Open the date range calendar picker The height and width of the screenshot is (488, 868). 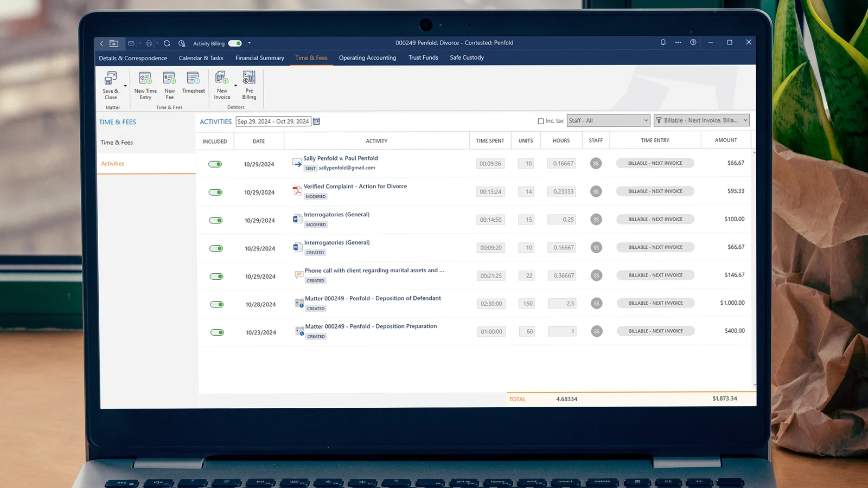click(316, 121)
